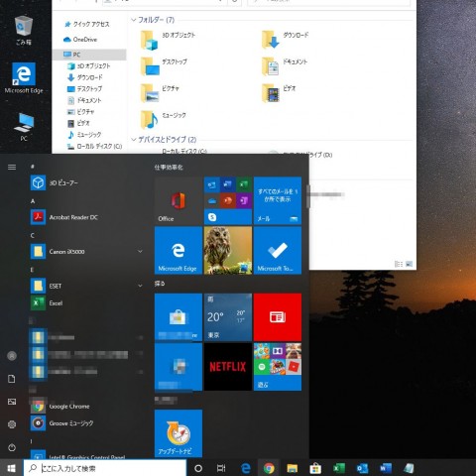Select ピクチャ in Explorer sidebar
476x476 pixels.
(80, 112)
